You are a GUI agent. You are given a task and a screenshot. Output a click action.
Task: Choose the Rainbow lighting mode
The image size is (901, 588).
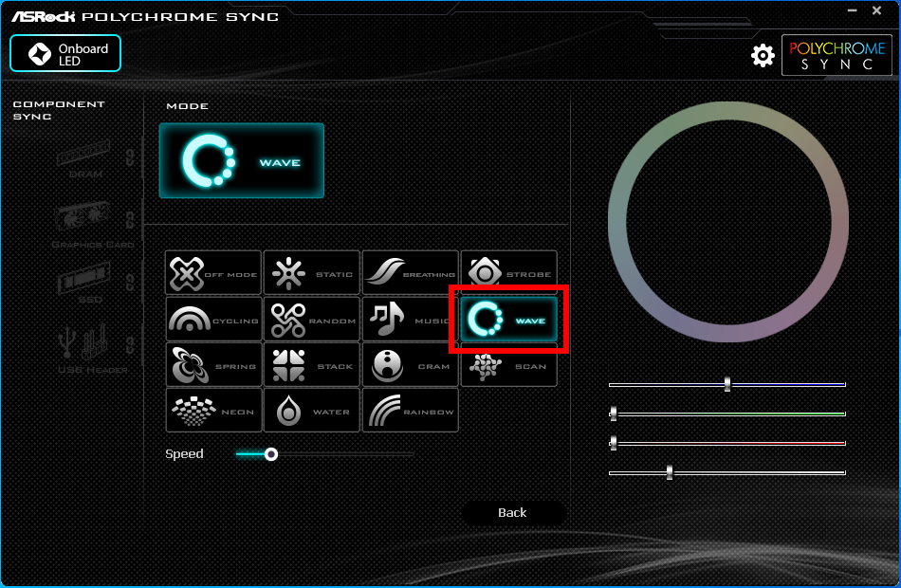click(x=411, y=411)
